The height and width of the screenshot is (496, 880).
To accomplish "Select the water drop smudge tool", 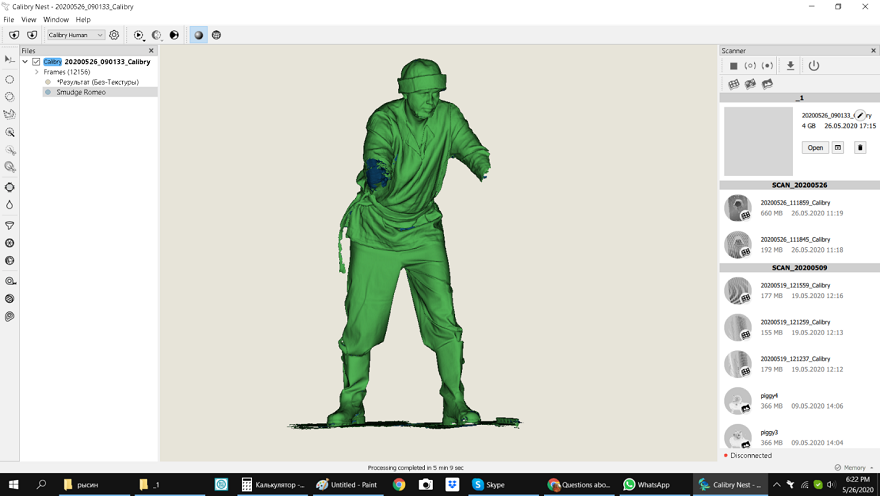I will pyautogui.click(x=10, y=205).
